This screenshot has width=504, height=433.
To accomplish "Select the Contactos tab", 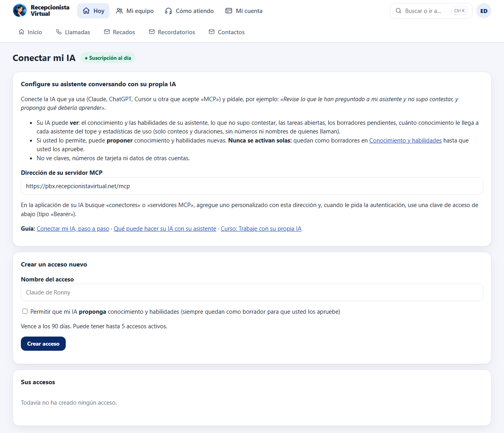I will pos(226,32).
